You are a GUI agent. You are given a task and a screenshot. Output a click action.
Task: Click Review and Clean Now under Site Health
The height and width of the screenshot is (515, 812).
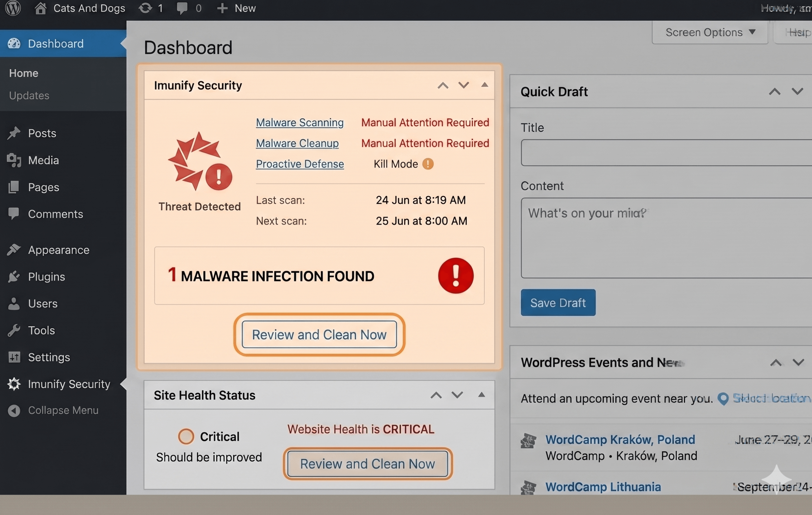tap(368, 463)
